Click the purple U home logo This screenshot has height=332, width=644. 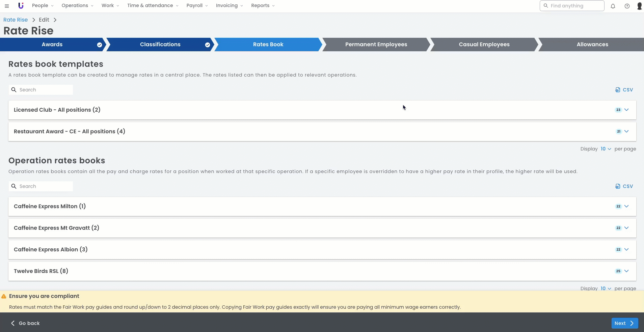(x=21, y=6)
